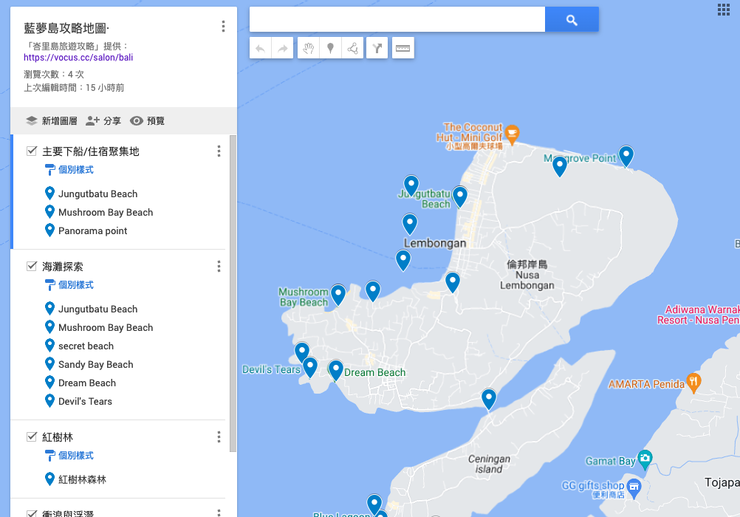
Task: Click 新增圖層 to add layer
Action: pyautogui.click(x=51, y=121)
